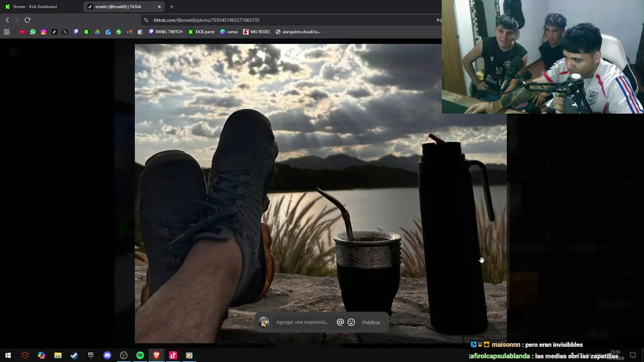Open the Gmail bookmark
The width and height of the screenshot is (644, 362).
129,32
